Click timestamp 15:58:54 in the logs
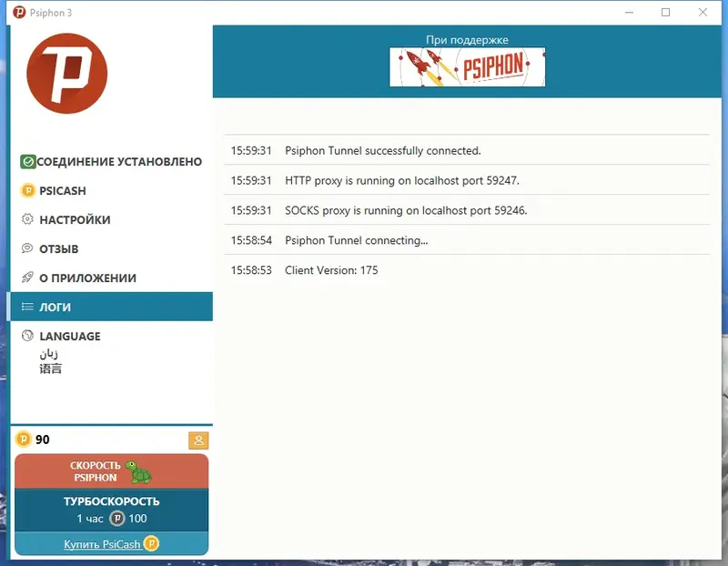This screenshot has height=566, width=728. coord(251,240)
